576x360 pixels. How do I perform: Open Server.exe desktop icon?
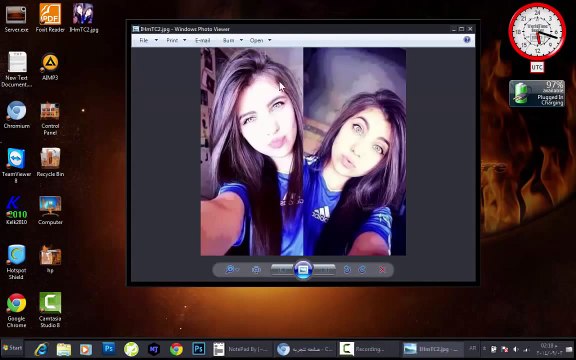click(16, 18)
